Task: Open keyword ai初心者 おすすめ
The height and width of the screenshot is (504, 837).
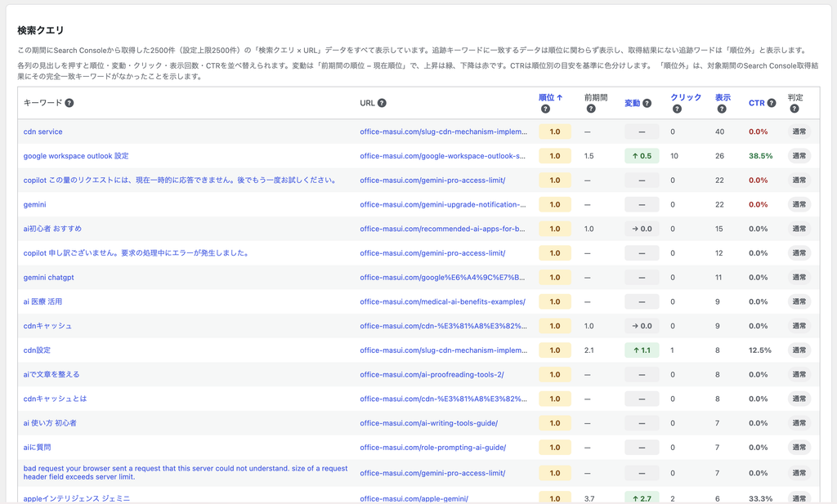Action: tap(52, 229)
